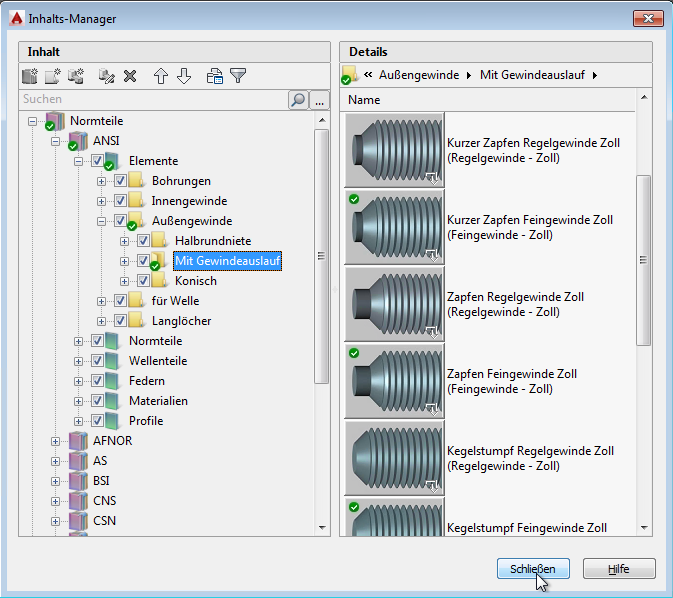Select the Innengewinde tree item
This screenshot has width=673, height=598.
tap(189, 201)
